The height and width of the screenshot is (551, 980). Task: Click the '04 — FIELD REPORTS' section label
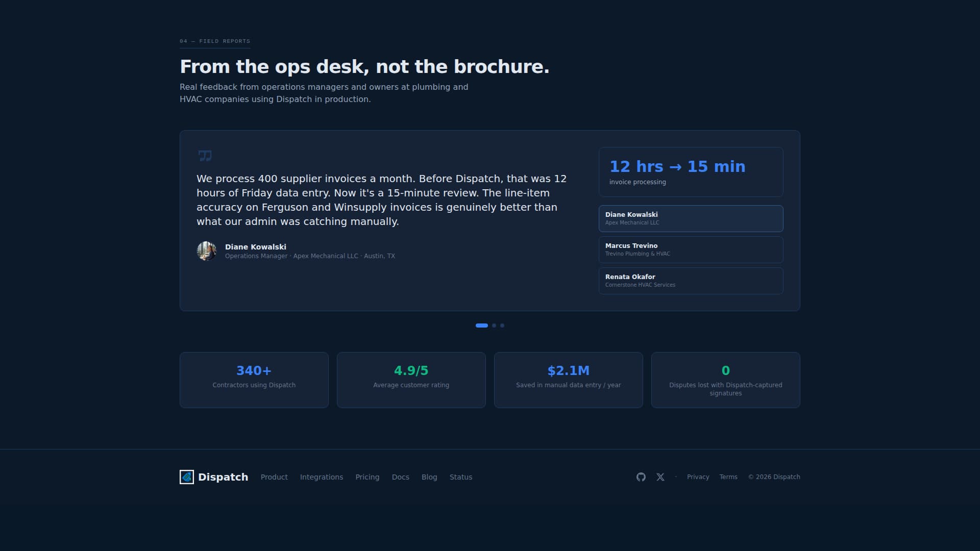[215, 41]
